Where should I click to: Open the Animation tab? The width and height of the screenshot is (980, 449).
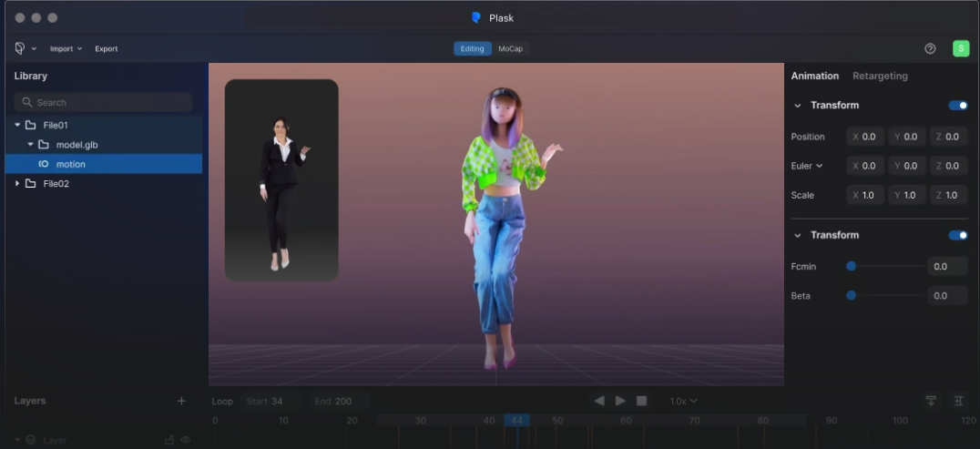[x=815, y=76]
